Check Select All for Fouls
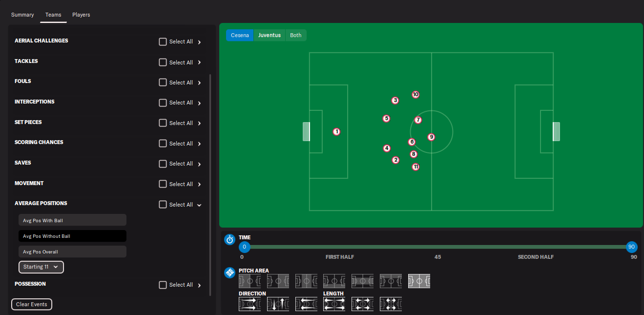The height and width of the screenshot is (315, 644). [163, 83]
